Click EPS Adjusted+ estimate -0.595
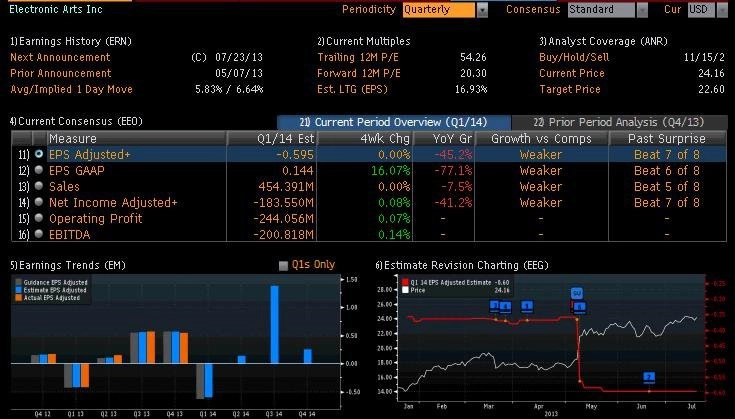The height and width of the screenshot is (419, 735). click(294, 155)
